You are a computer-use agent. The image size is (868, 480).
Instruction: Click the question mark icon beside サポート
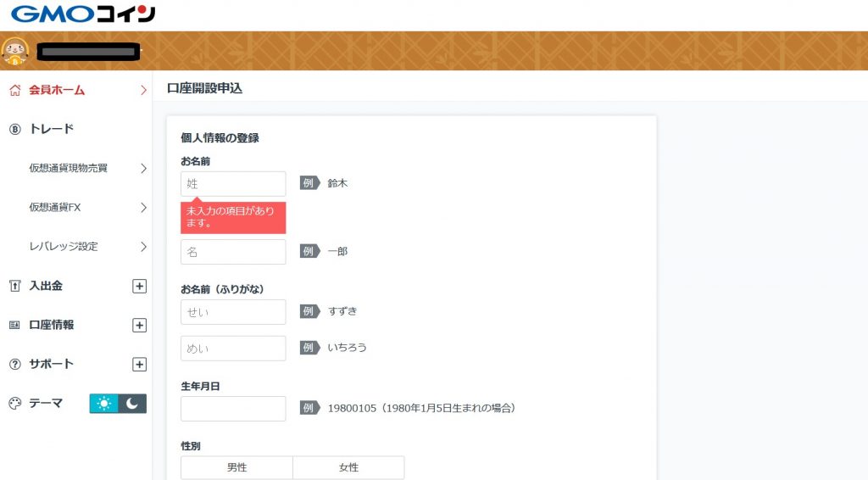point(15,365)
